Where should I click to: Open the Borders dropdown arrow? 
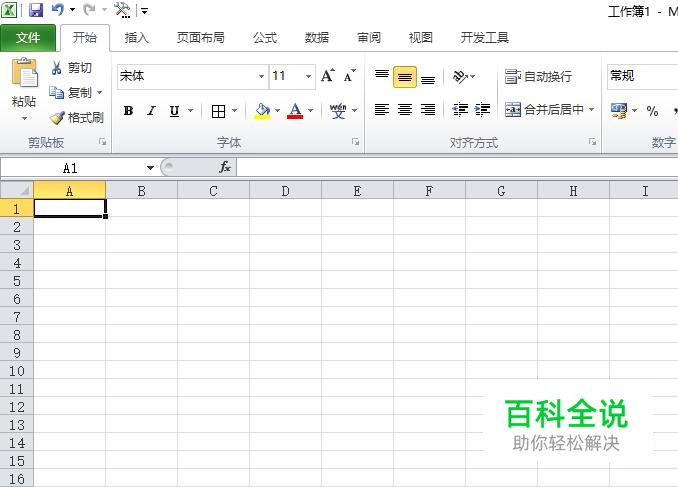coord(234,111)
